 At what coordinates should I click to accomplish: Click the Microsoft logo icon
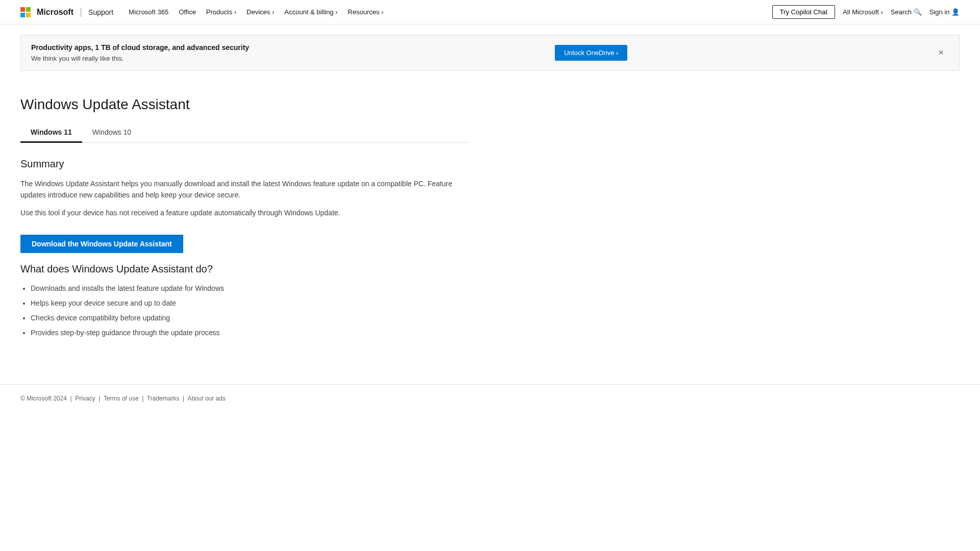(x=26, y=12)
